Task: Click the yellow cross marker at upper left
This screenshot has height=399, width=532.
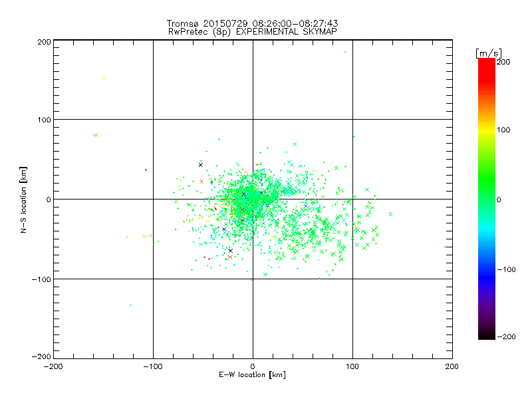Action: [x=104, y=78]
